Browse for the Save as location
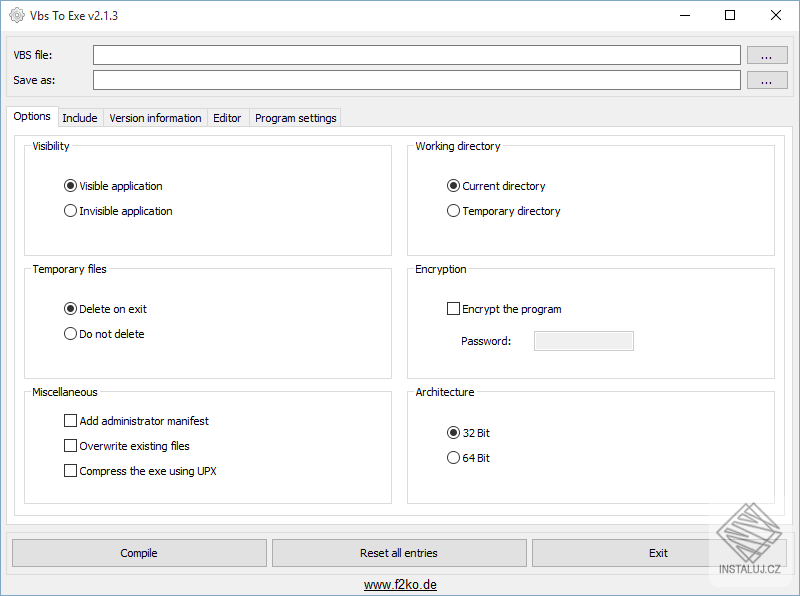This screenshot has height=596, width=800. [x=767, y=80]
